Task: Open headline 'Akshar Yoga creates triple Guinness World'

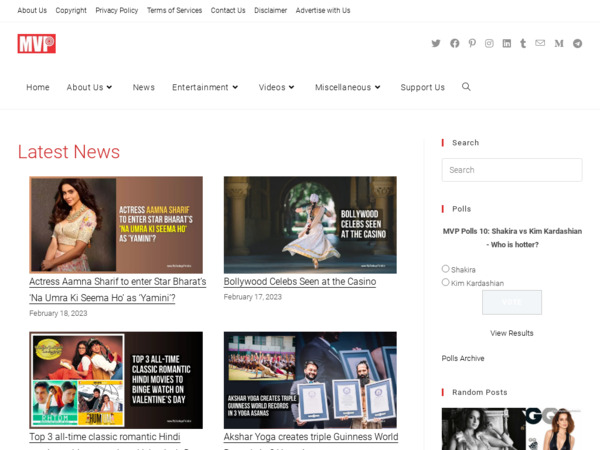Action: 311,437
